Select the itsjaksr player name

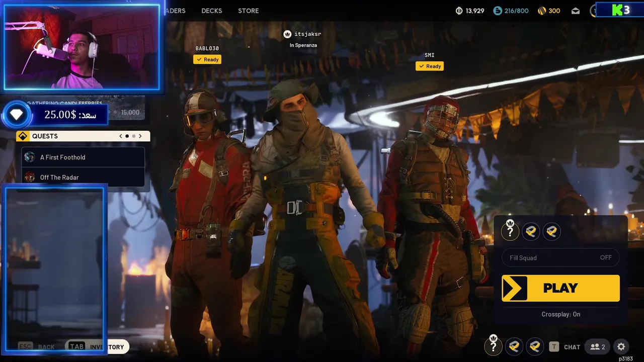[x=307, y=34]
